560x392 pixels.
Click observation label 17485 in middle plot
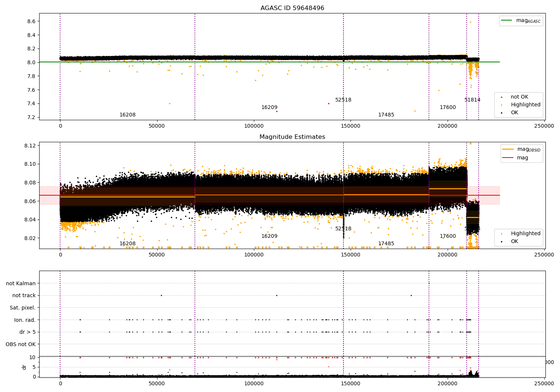coord(386,243)
